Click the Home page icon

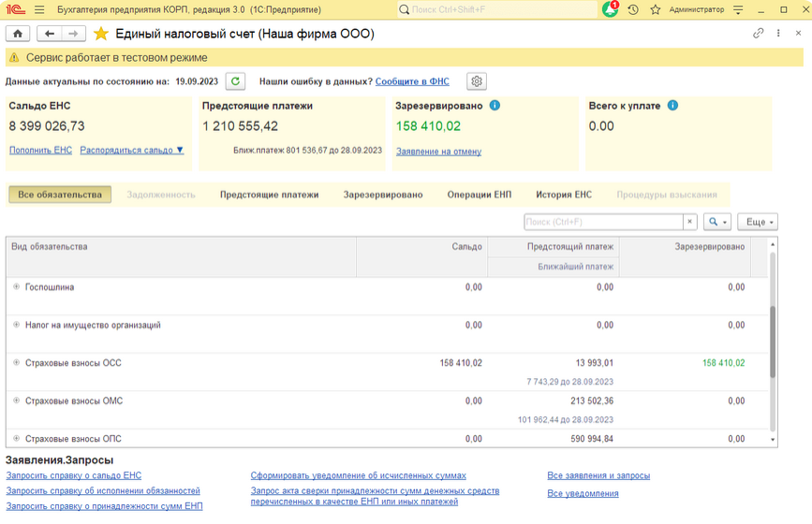pos(18,34)
